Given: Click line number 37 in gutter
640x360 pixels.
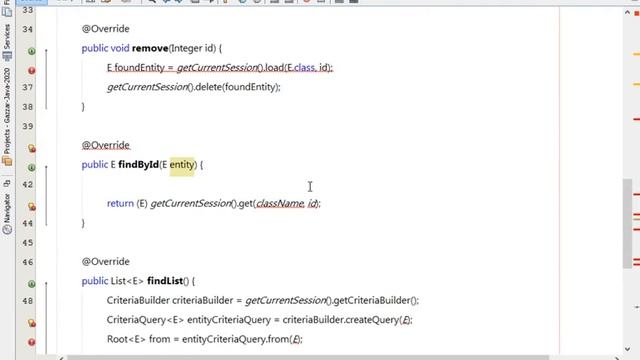Looking at the screenshot, I should point(27,87).
